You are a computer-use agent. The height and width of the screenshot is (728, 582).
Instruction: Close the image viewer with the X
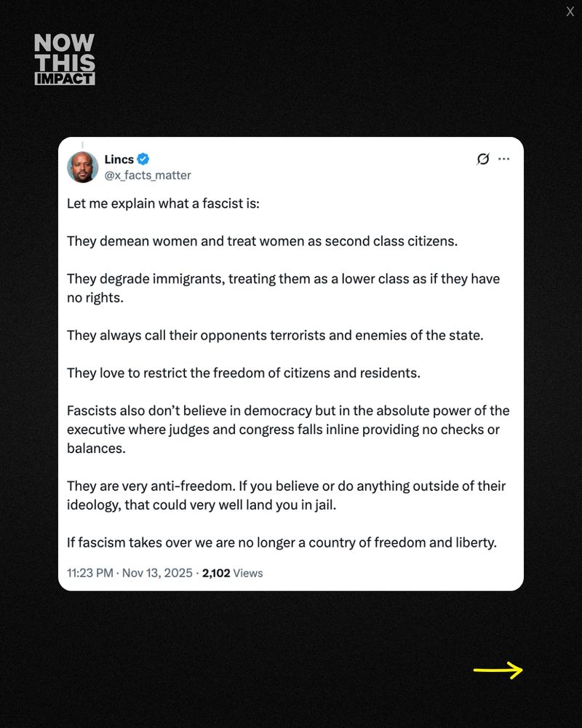click(x=570, y=12)
